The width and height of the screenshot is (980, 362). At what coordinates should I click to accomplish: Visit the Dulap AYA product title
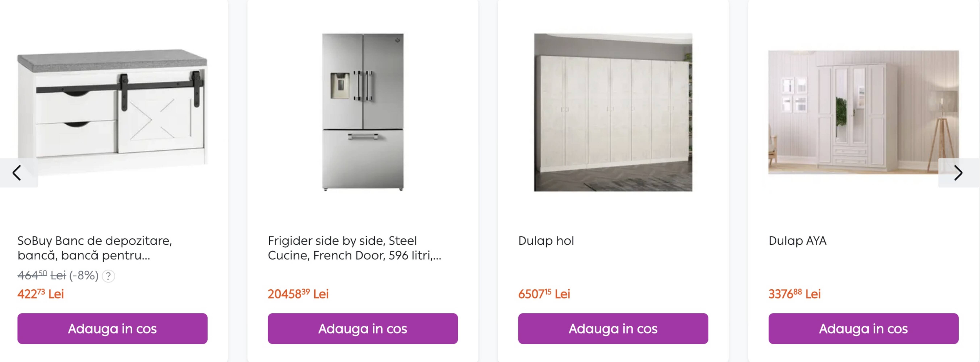[x=797, y=241]
